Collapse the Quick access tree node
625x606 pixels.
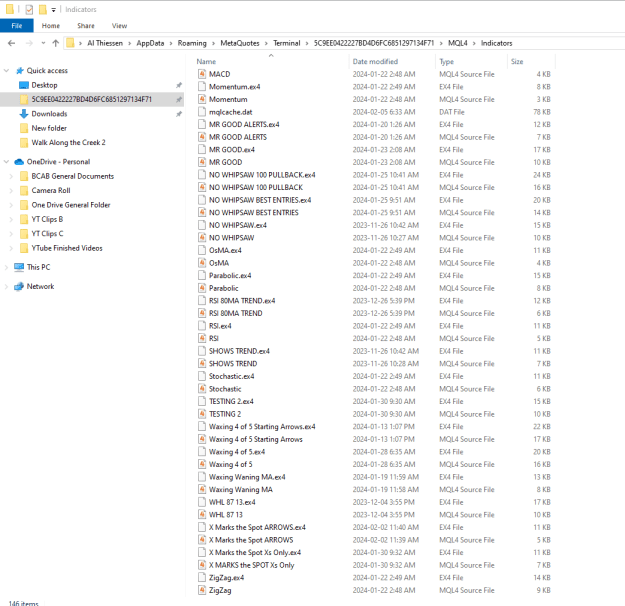(x=6, y=71)
